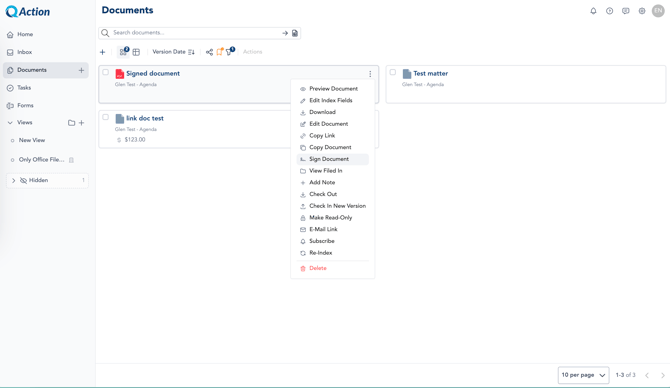Choose E-Mail Link
The height and width of the screenshot is (388, 670).
[332, 229]
